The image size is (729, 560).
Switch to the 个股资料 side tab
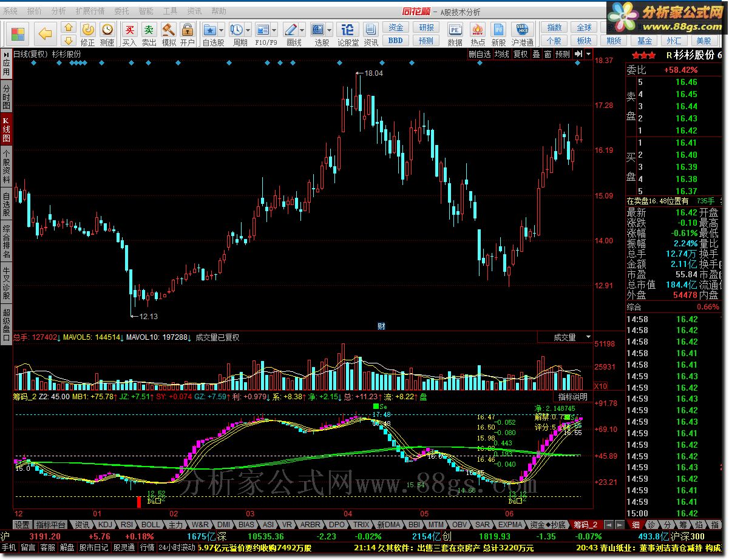[x=6, y=165]
